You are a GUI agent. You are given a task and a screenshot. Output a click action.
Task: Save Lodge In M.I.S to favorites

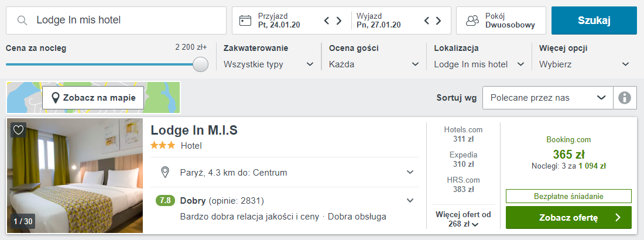19,130
